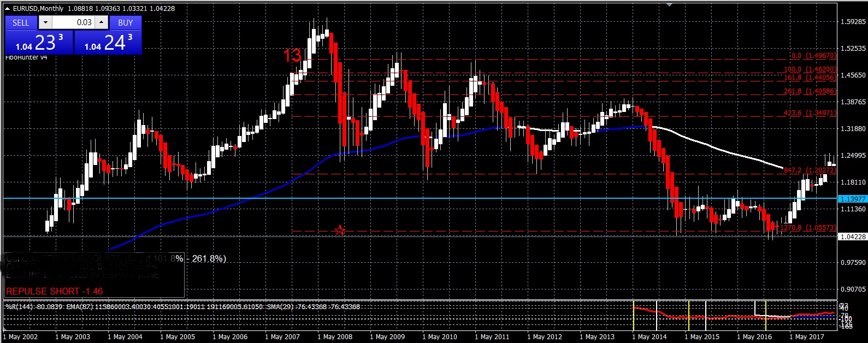The width and height of the screenshot is (868, 343).
Task: Click the 1.31880 price scale value
Action: pyautogui.click(x=853, y=129)
